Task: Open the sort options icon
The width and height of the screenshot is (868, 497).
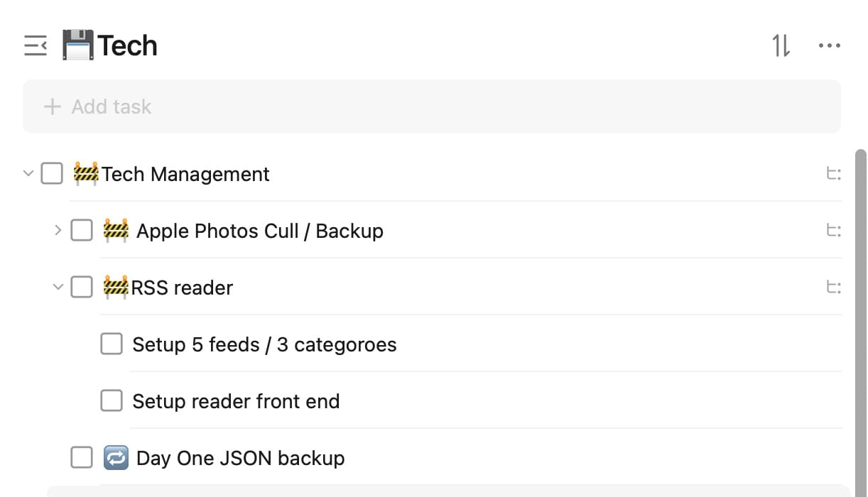Action: (781, 46)
